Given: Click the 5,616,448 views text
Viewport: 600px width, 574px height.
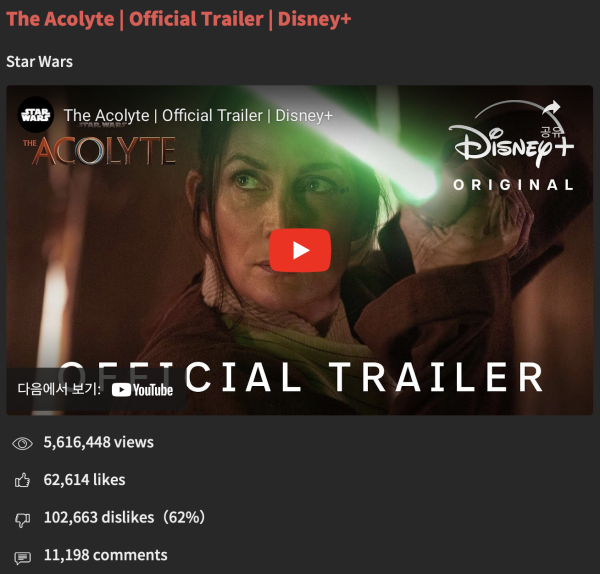Looking at the screenshot, I should pos(98,442).
